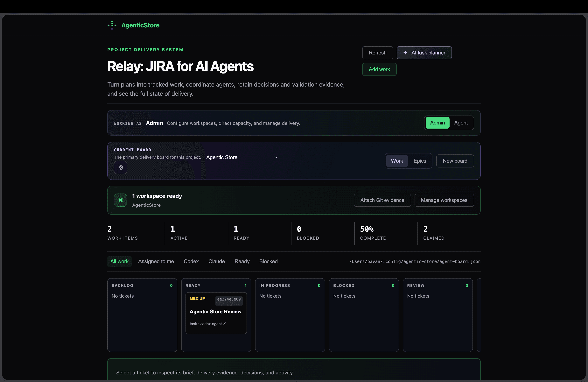Click '1 workspace ready' heading
Screen dimensions: 588x382
tap(157, 196)
